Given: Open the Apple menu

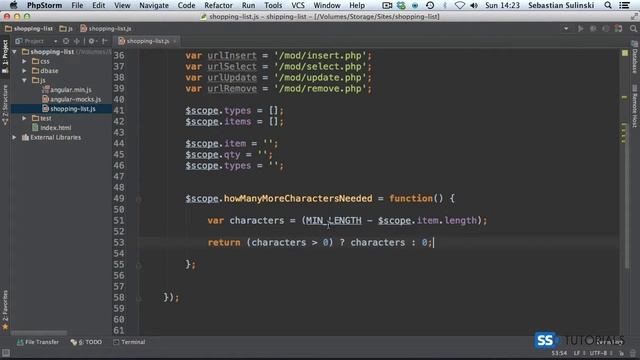Looking at the screenshot, I should [13, 5].
